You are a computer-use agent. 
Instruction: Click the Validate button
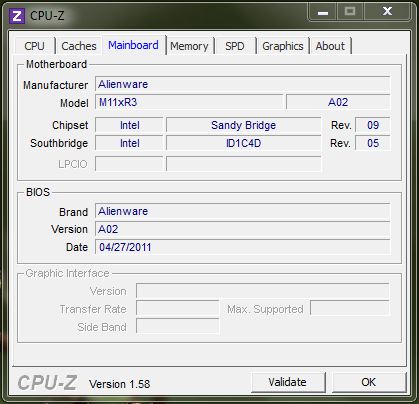pos(288,382)
